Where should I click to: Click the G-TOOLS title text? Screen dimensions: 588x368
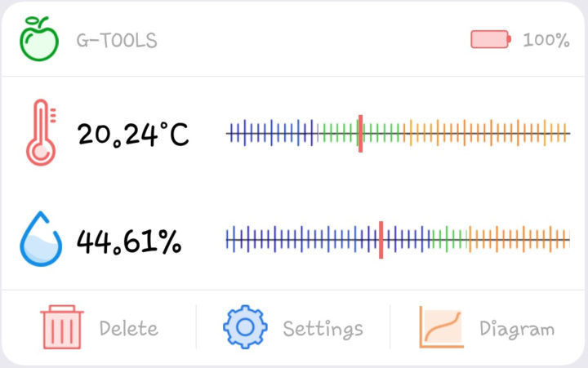coord(116,40)
